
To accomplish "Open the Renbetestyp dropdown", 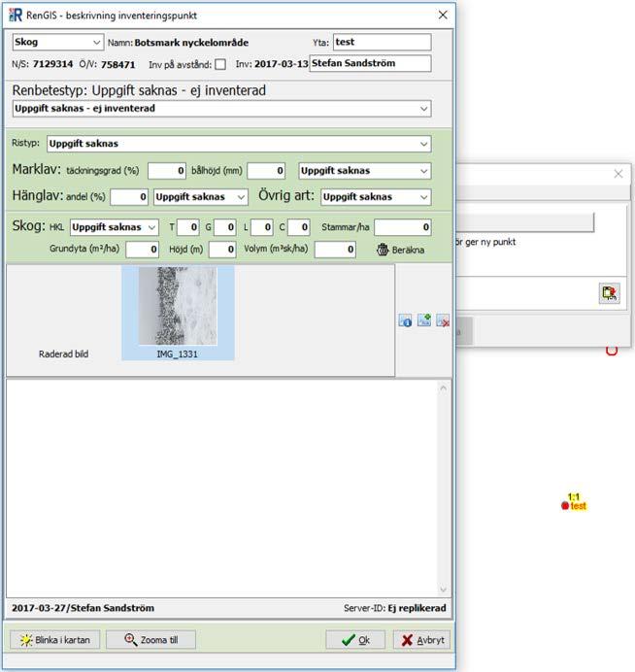I will tap(221, 109).
